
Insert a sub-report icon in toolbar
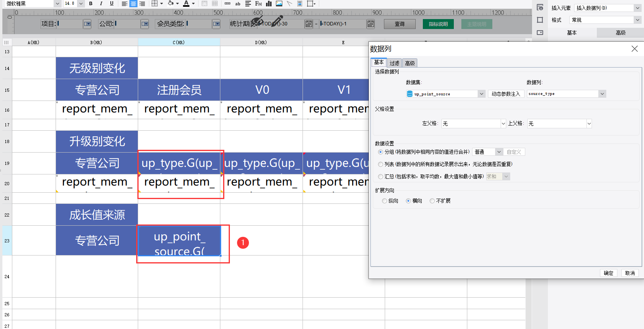pyautogui.click(x=300, y=4)
